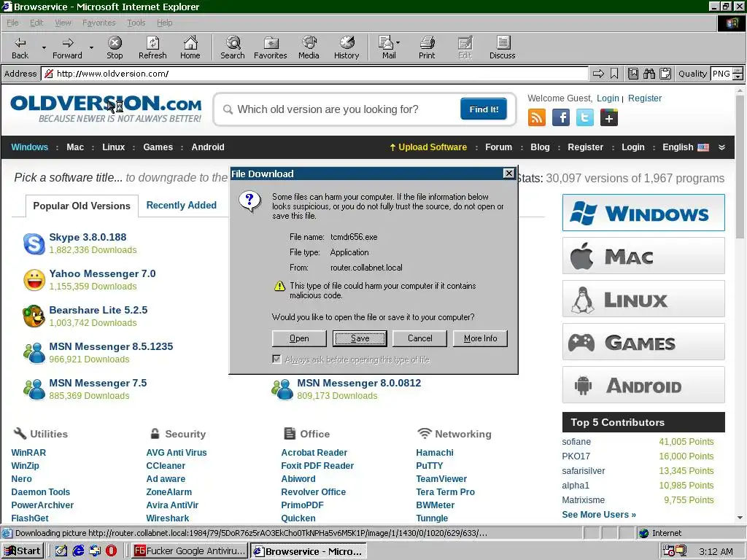This screenshot has width=747, height=560.
Task: Launch Internet Explorer from quick launch
Action: pos(78,551)
